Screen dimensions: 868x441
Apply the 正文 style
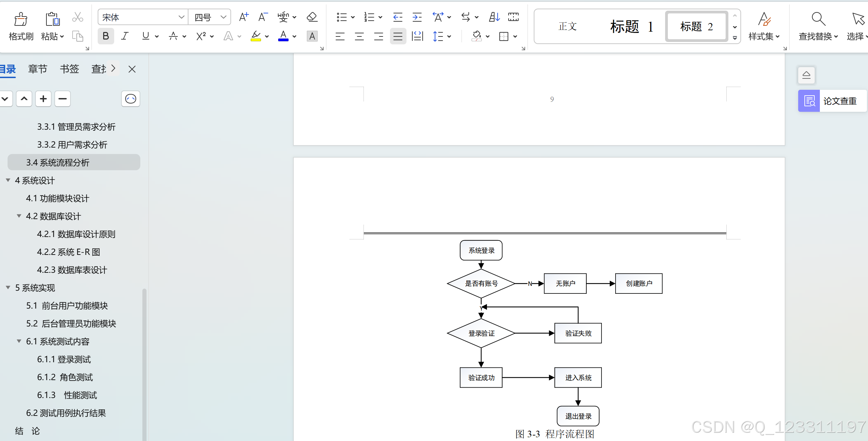coord(567,26)
